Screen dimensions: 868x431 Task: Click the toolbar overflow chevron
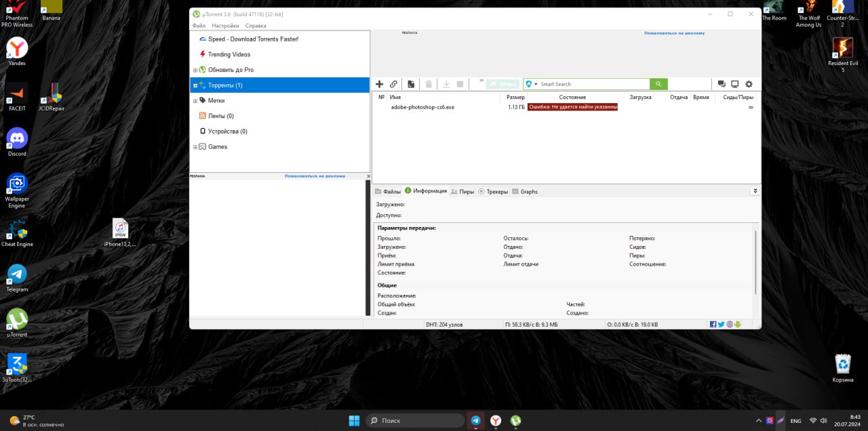point(481,81)
